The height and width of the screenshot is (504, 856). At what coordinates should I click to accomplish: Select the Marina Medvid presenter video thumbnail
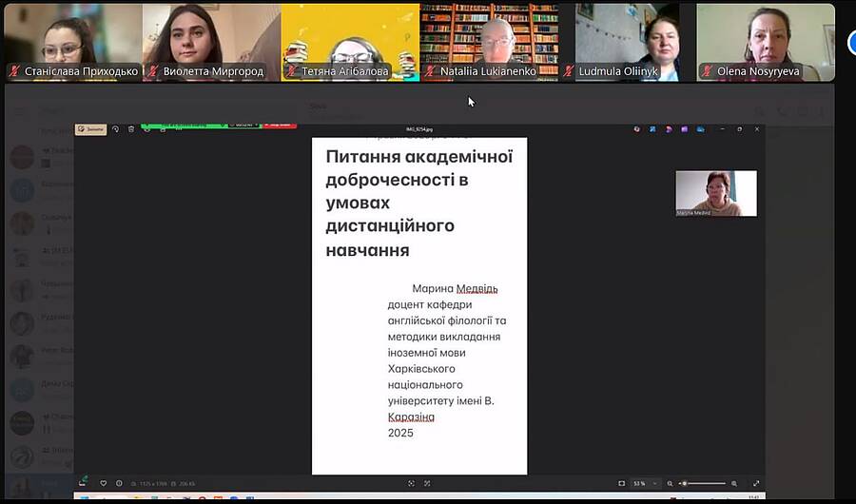(x=716, y=193)
